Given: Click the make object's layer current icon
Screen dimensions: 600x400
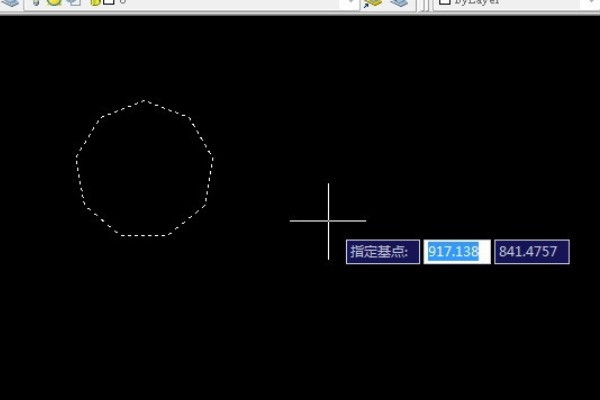Looking at the screenshot, I should [372, 3].
